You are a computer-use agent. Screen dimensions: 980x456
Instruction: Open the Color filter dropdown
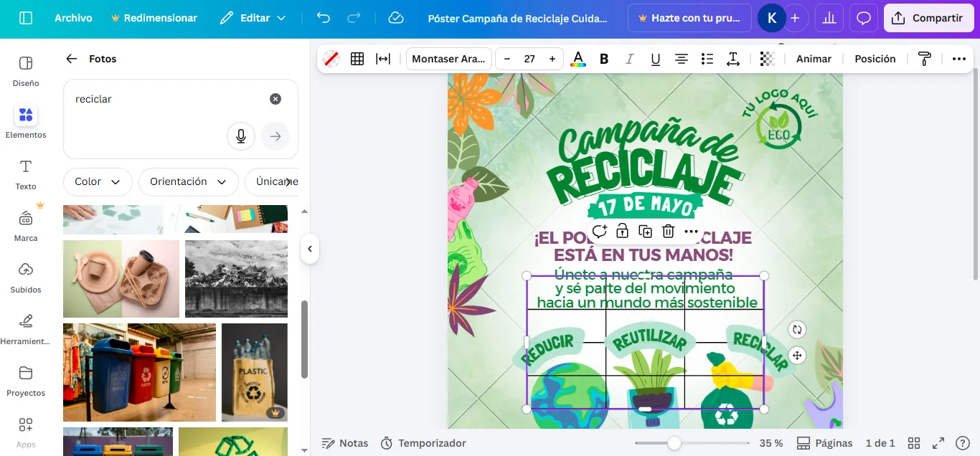click(x=97, y=182)
